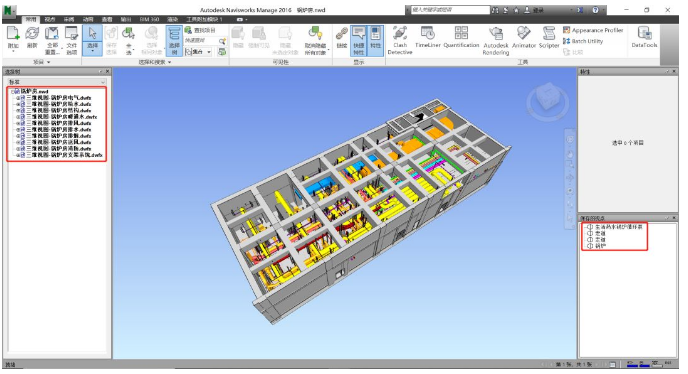Expand the 选择和搜索 ribbon panel title

(155, 62)
